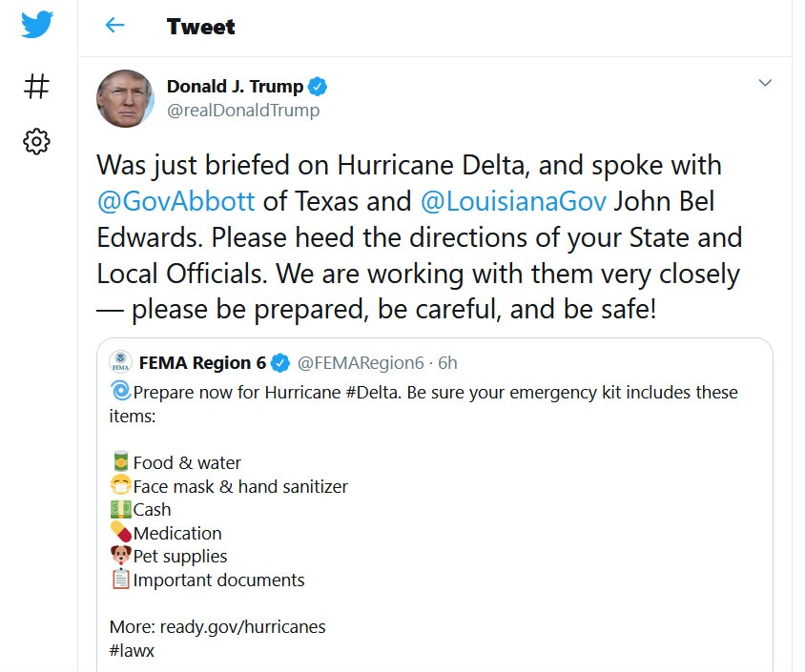Expand the tweet options chevron

pos(765,83)
